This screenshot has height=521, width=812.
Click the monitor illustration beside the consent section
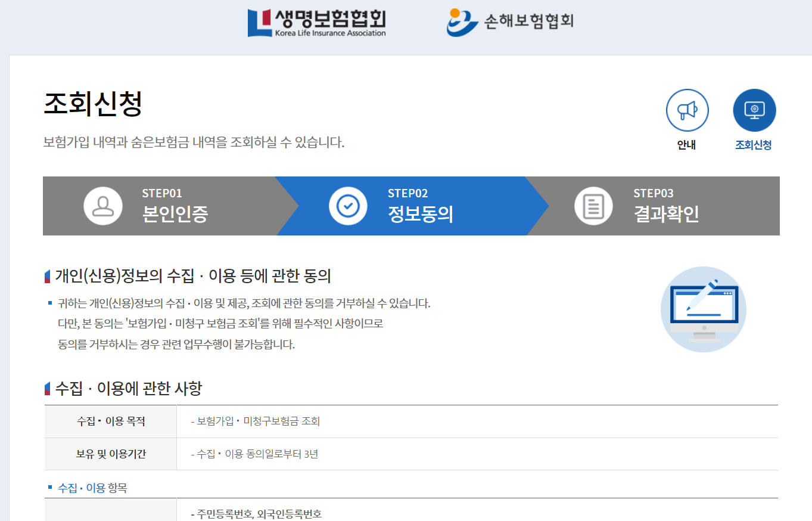point(703,309)
